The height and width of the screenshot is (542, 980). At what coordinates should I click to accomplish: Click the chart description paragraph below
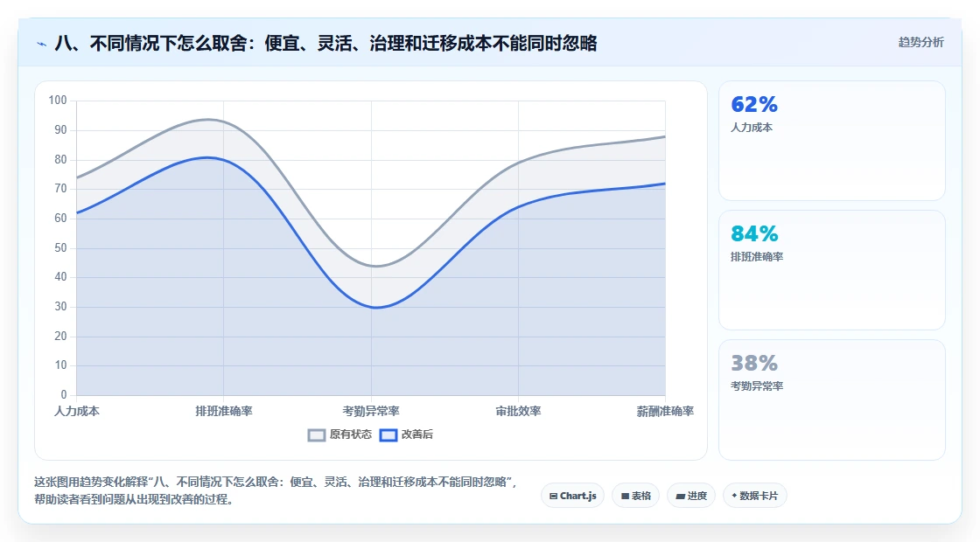[275, 490]
